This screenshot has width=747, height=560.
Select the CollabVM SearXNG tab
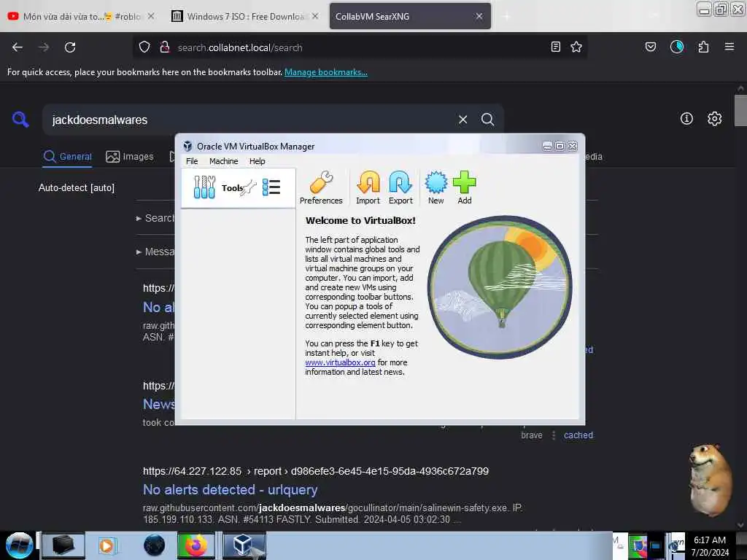(x=410, y=16)
